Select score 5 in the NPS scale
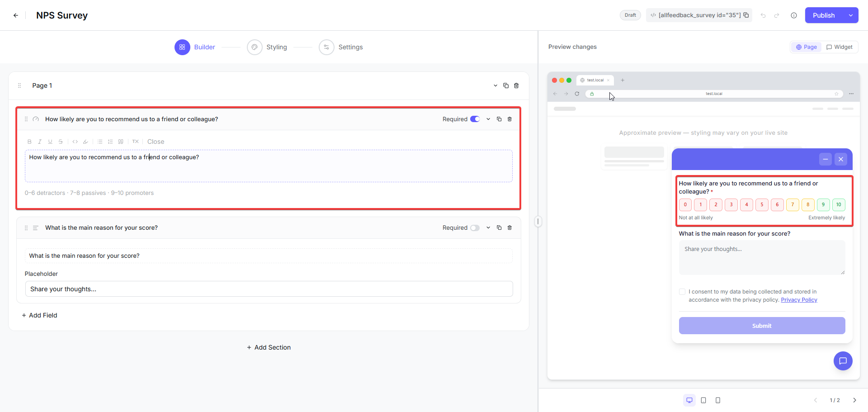The image size is (868, 412). (762, 205)
